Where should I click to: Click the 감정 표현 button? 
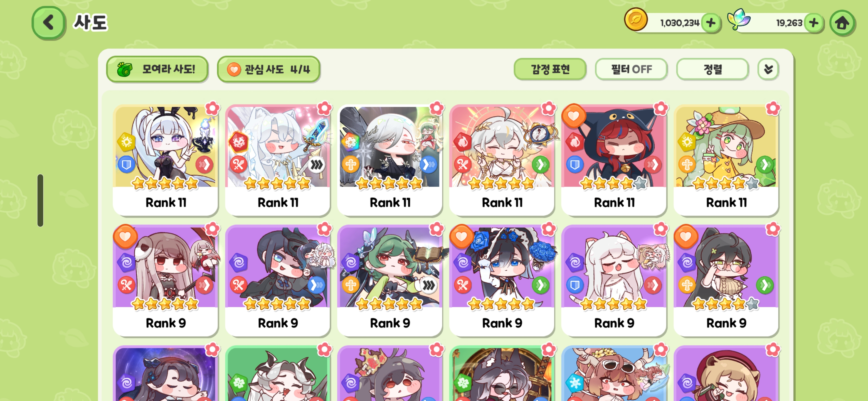click(x=550, y=69)
